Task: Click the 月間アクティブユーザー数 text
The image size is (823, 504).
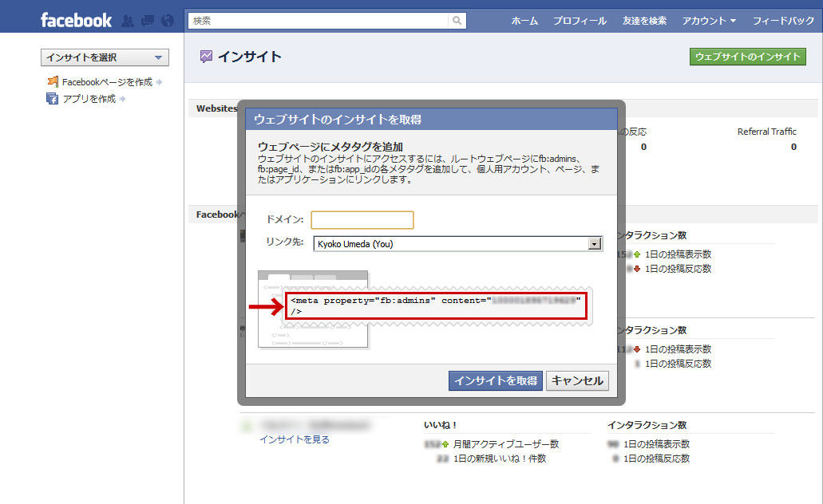Action: (506, 444)
